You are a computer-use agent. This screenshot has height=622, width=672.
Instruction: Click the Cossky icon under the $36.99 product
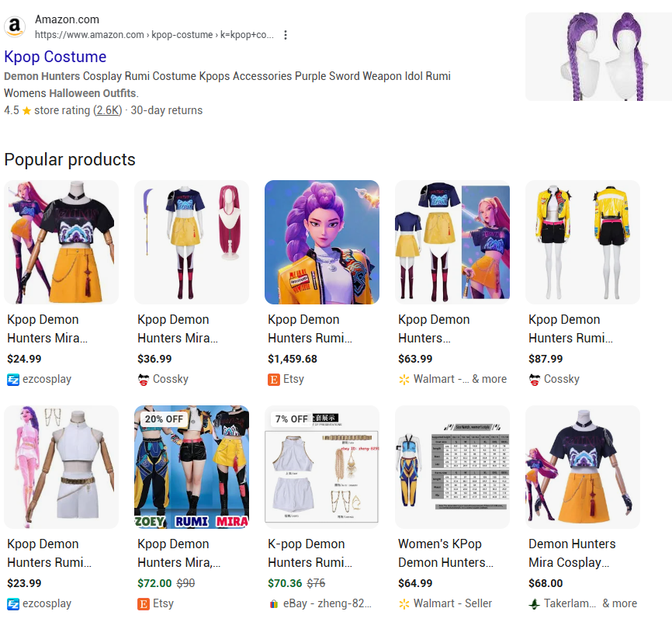click(x=144, y=379)
